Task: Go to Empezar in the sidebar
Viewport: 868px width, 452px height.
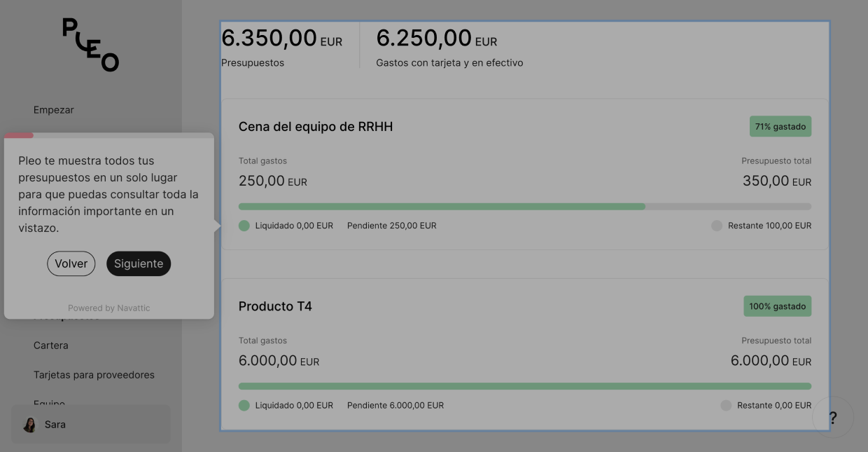Action: tap(54, 110)
